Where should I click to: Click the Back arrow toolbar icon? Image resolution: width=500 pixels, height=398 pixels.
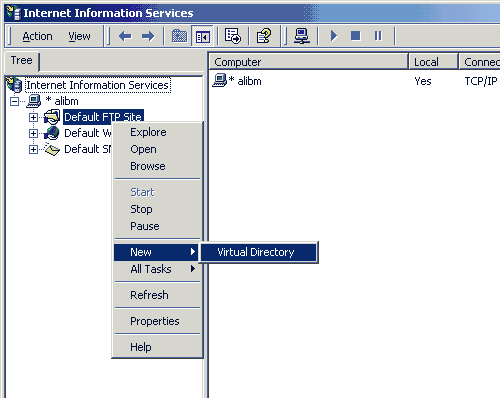pos(125,36)
